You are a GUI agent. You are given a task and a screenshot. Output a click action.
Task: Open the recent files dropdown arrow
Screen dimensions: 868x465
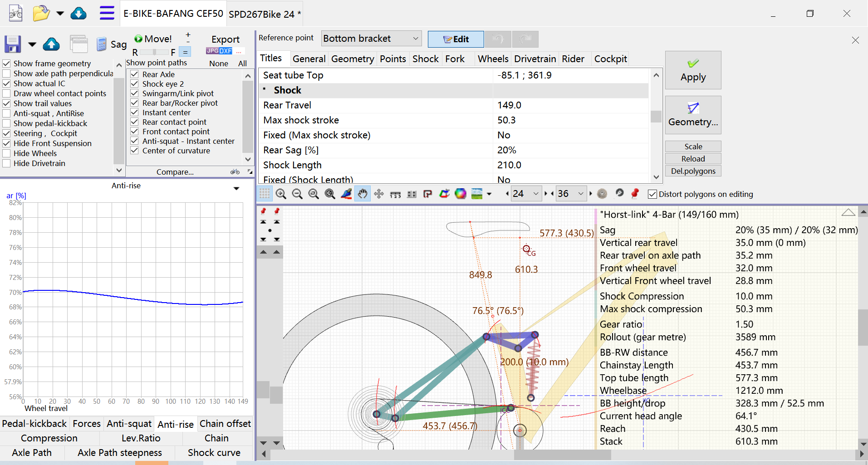coord(60,14)
